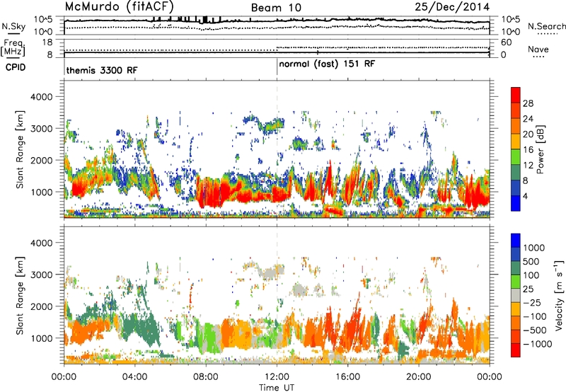Click the '4000' tick on power panel
The width and height of the screenshot is (566, 392).
click(x=42, y=97)
